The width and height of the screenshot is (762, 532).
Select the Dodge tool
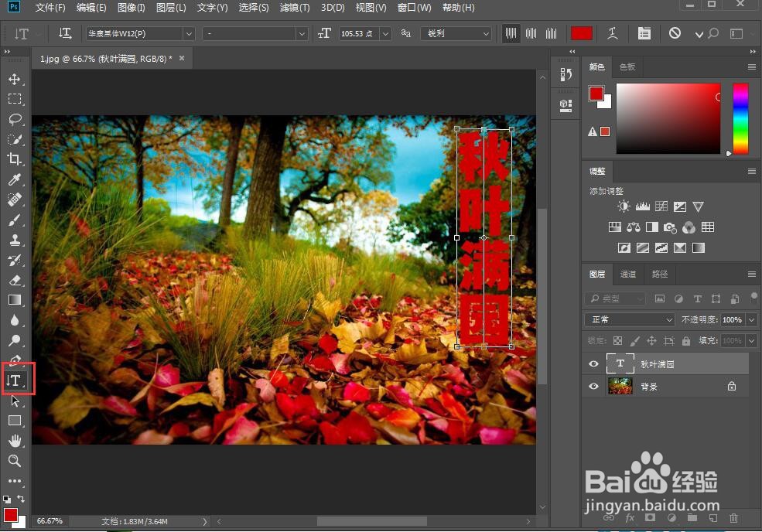pyautogui.click(x=14, y=340)
